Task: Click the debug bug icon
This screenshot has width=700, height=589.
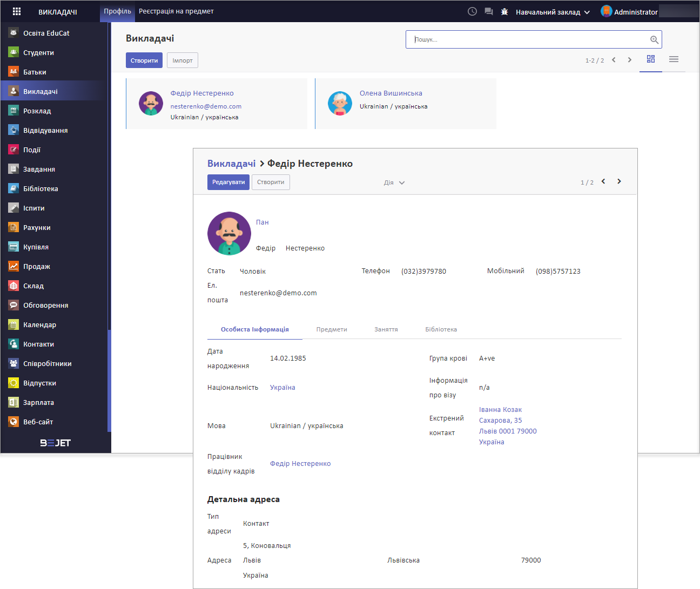Action: click(504, 11)
